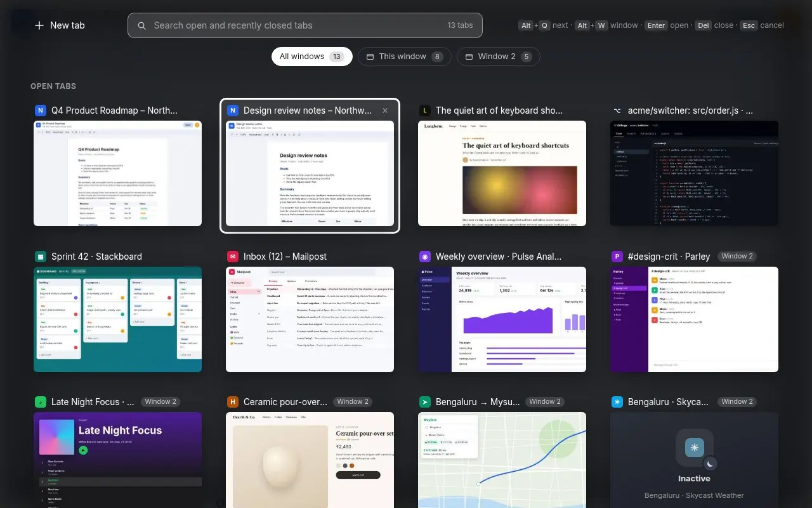The image size is (812, 508).
Task: Click the Sprint 42 Stackboard favicon
Action: (41, 257)
